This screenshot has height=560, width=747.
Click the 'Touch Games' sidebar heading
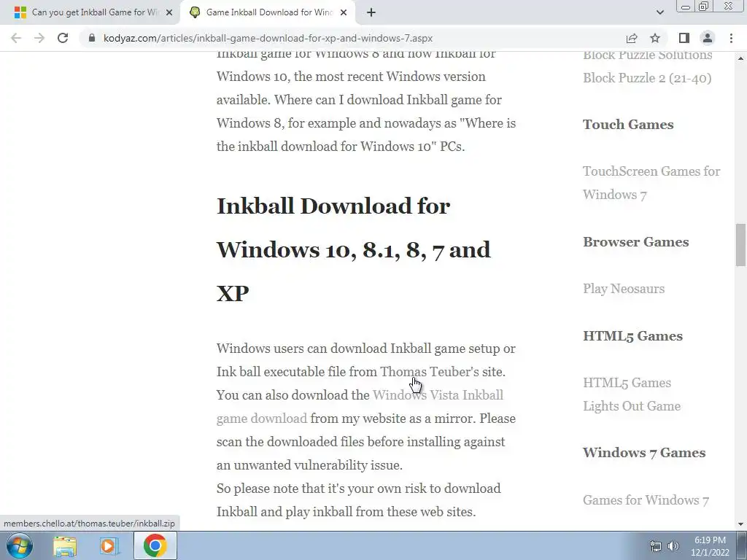pyautogui.click(x=628, y=124)
